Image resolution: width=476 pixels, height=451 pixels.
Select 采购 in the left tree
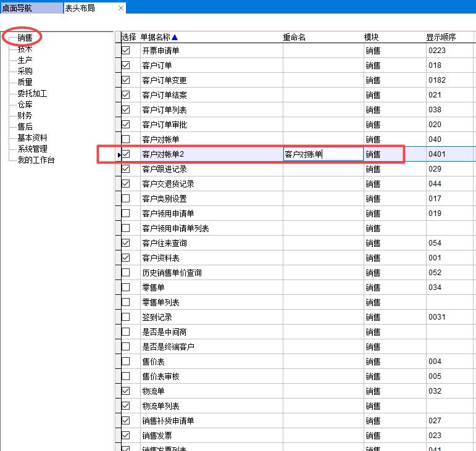click(x=25, y=71)
